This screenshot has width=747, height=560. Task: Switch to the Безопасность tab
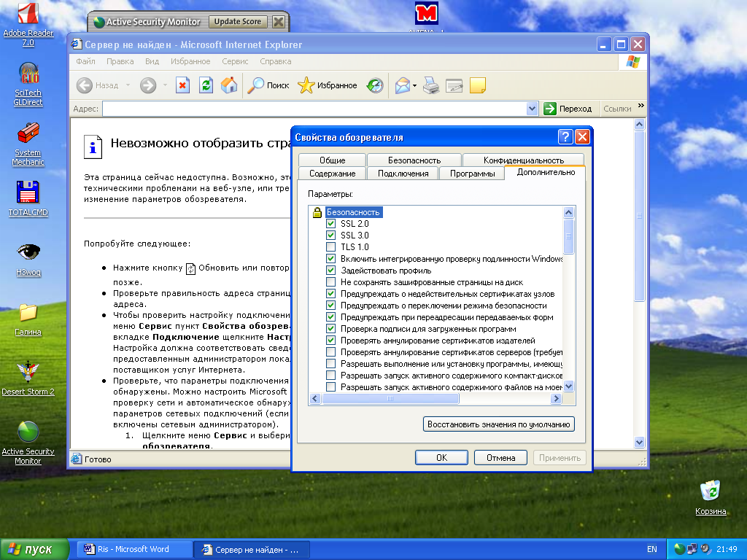click(414, 160)
